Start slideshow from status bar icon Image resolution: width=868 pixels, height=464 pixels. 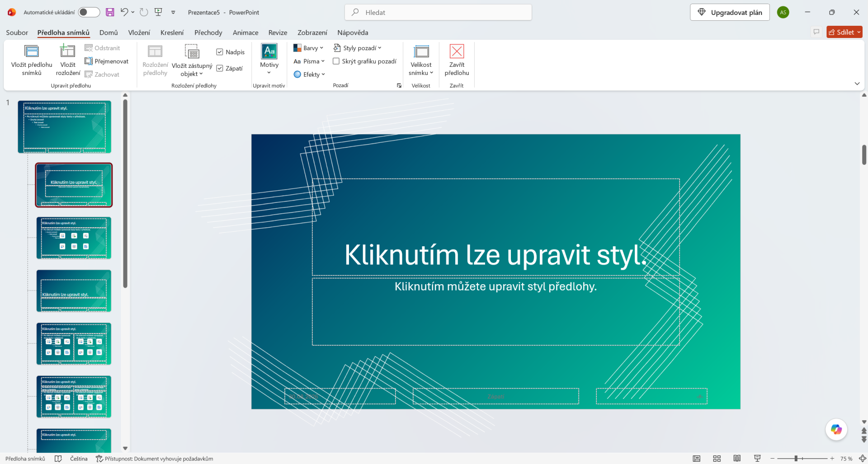pos(757,459)
